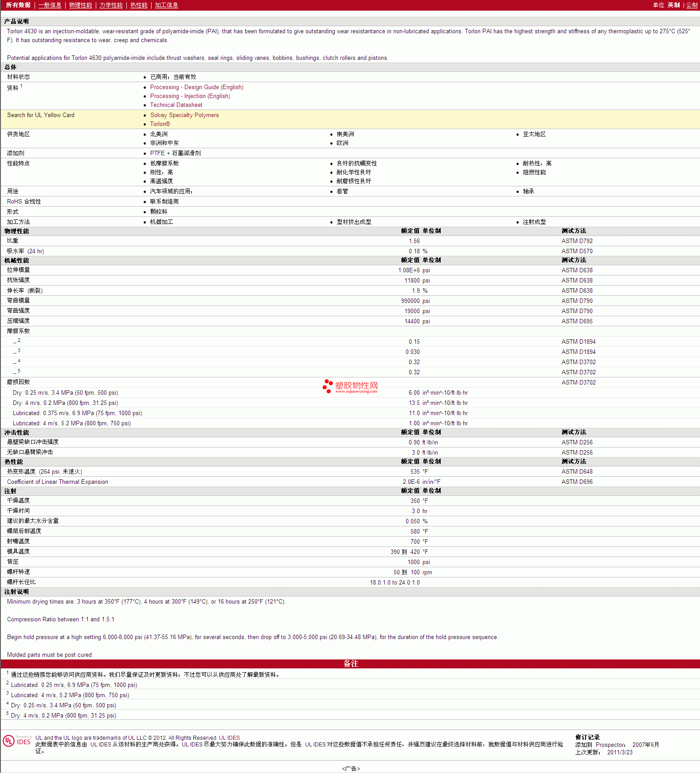
Task: Click the 型材挤出成型 processing method entry
Action: tap(354, 222)
